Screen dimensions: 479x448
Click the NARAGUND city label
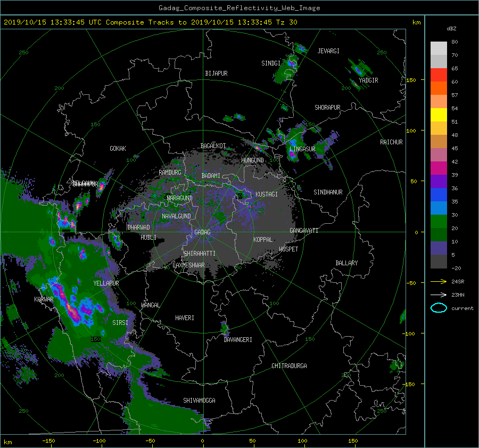(x=180, y=198)
